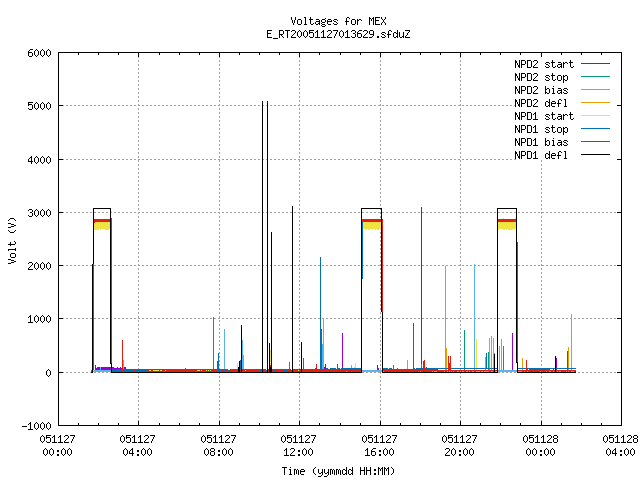Click the 051127 20:00 x-axis label
The height and width of the screenshot is (480, 640).
[x=459, y=446]
